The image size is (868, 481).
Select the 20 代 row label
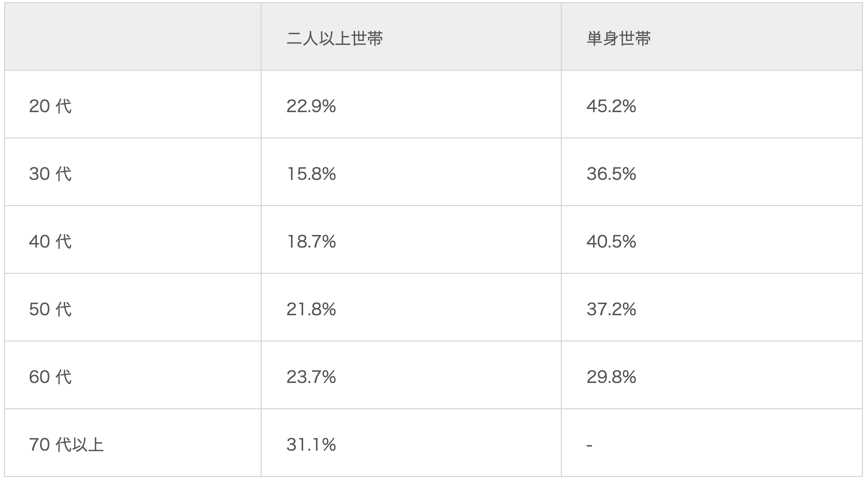[50, 106]
